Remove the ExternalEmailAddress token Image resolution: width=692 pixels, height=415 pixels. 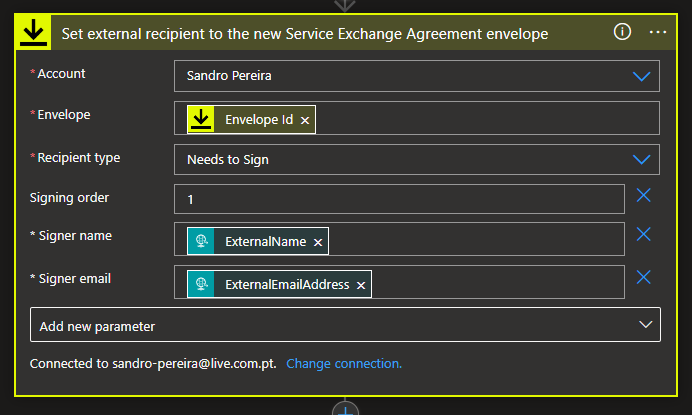point(361,285)
